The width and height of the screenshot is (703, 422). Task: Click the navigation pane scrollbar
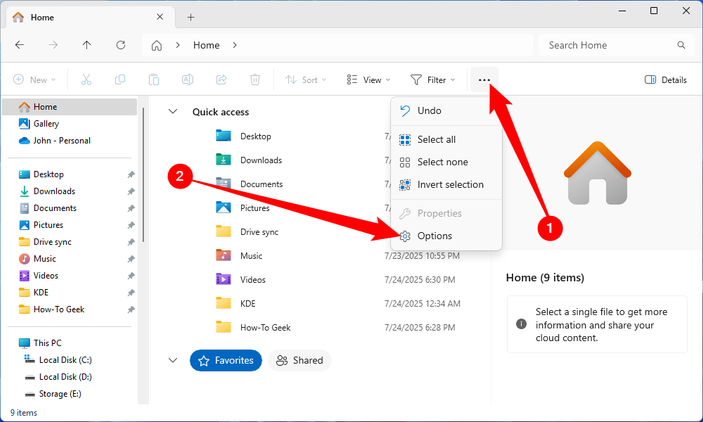coord(143,175)
